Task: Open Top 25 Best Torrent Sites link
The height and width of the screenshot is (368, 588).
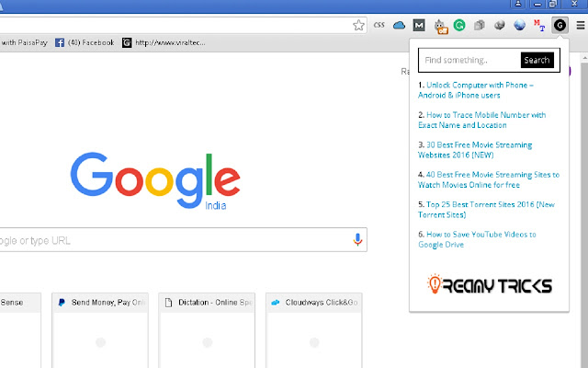Action: 486,210
